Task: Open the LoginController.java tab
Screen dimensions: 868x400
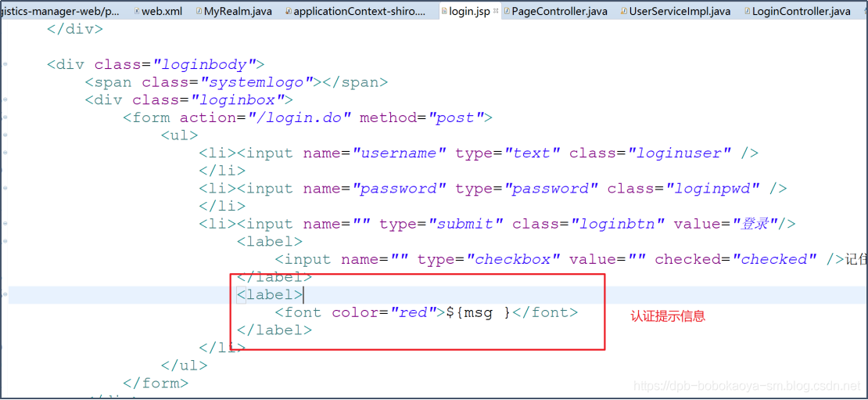Action: (797, 11)
